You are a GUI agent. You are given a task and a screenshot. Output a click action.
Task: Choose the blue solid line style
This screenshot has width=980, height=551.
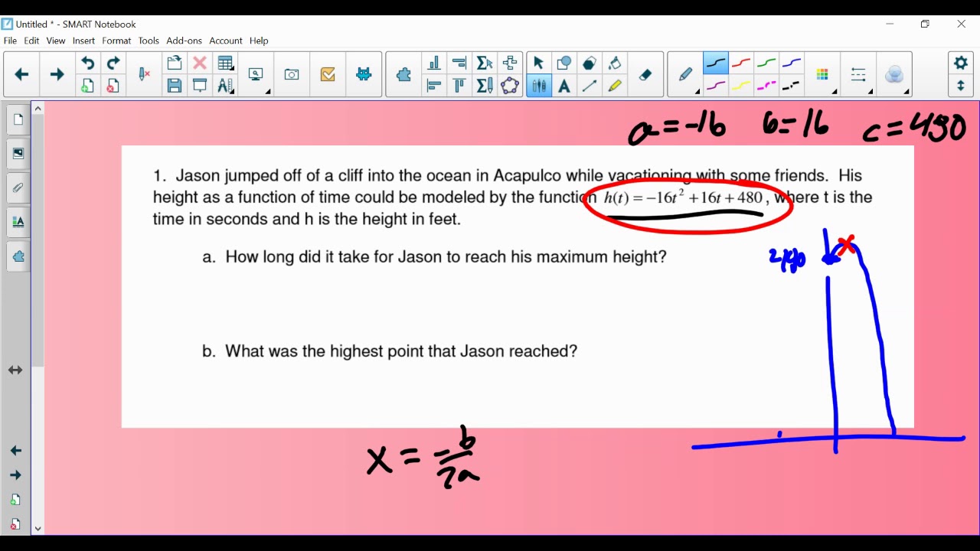(x=792, y=63)
